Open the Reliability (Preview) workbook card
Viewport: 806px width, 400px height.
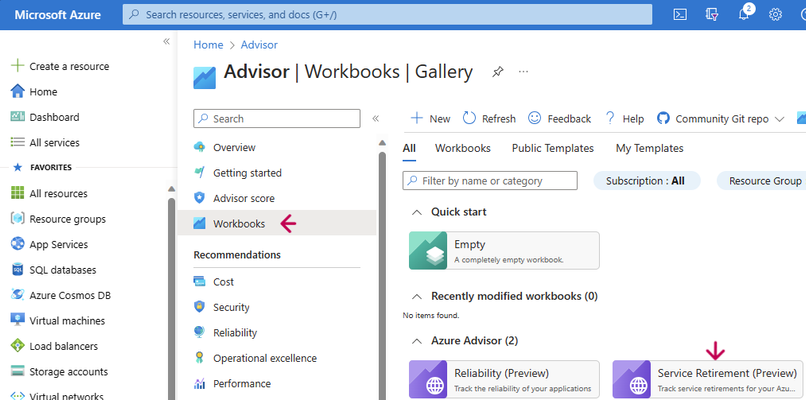point(504,379)
